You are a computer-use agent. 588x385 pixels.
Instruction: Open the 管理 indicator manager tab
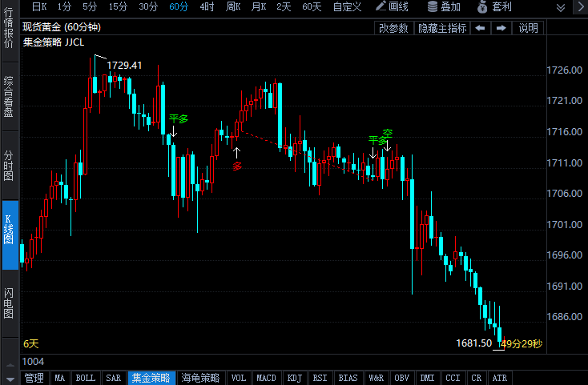[x=34, y=378]
